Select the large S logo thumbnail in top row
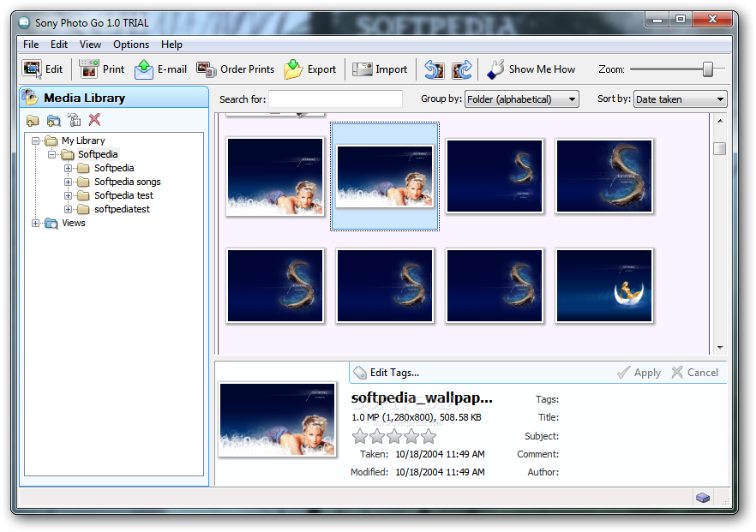 coord(604,176)
